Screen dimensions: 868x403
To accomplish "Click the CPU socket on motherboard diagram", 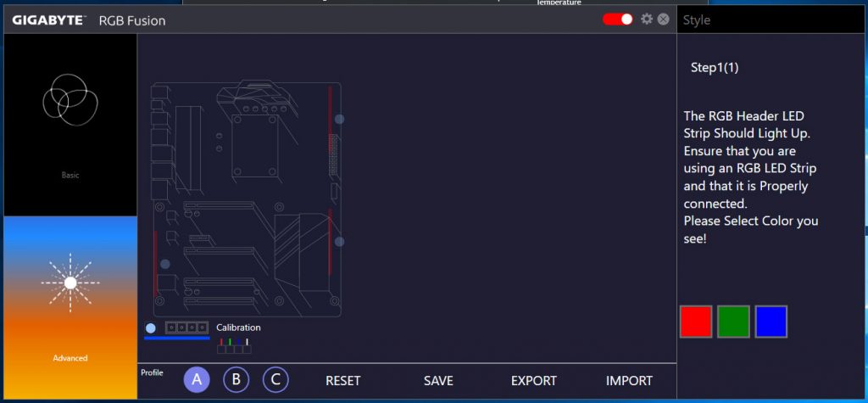I will click(x=255, y=146).
